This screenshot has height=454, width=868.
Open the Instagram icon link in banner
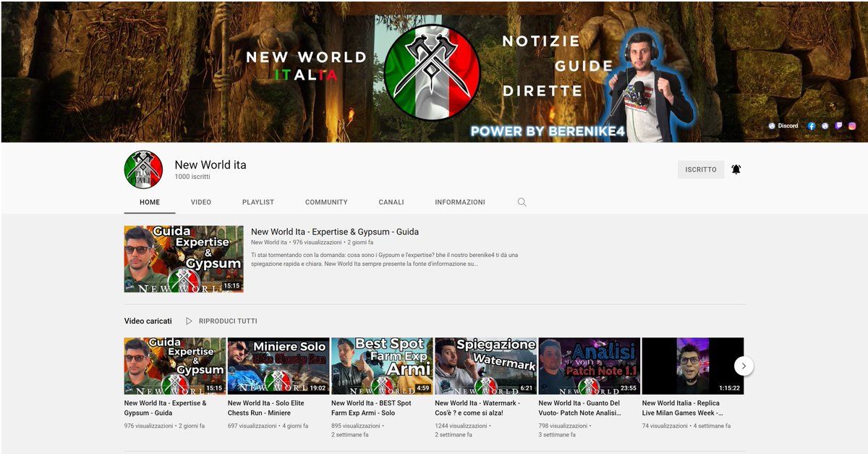tap(853, 126)
